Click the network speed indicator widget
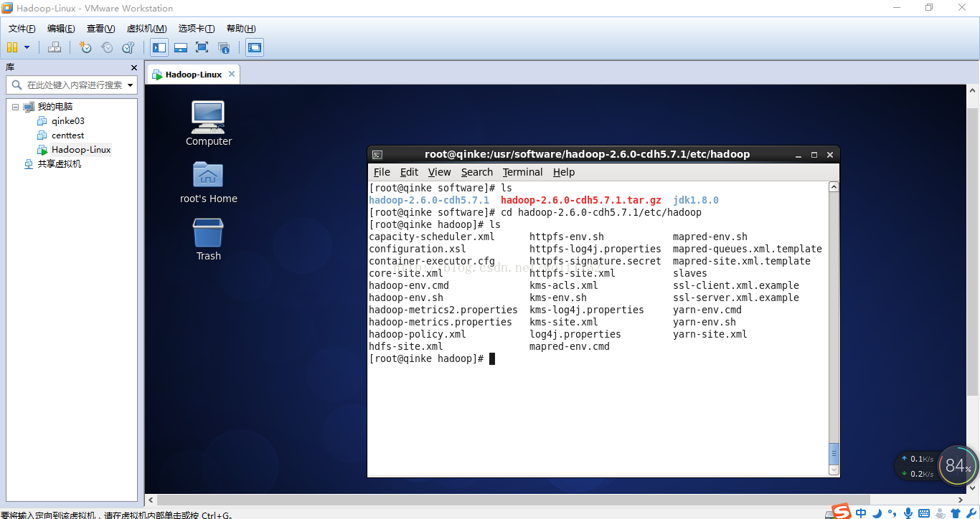The image size is (980, 519). point(916,466)
